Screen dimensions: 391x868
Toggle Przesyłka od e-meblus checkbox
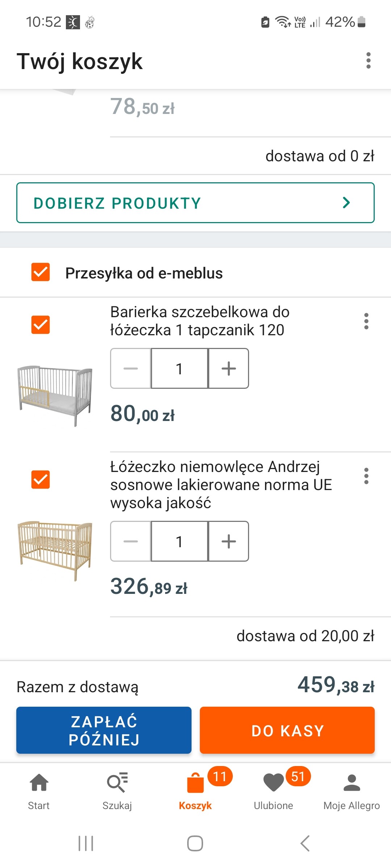tap(41, 272)
